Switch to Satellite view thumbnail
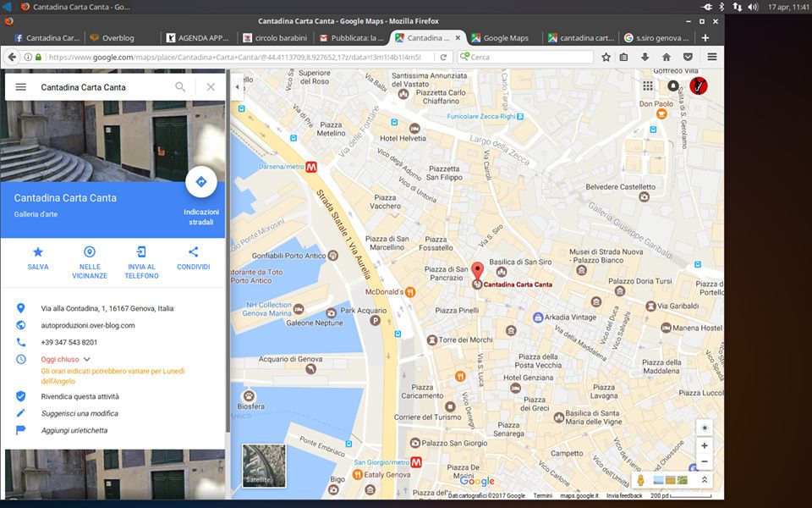The width and height of the screenshot is (812, 508). pyautogui.click(x=264, y=466)
